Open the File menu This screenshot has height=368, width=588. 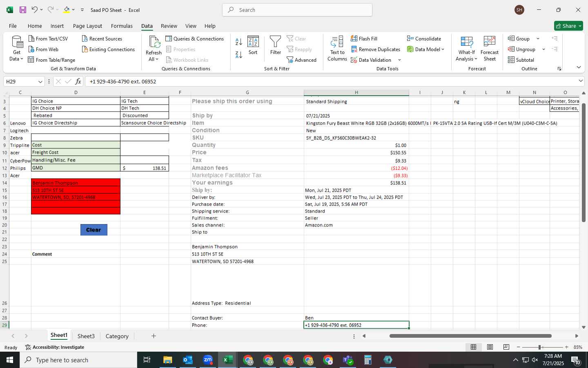click(x=13, y=26)
